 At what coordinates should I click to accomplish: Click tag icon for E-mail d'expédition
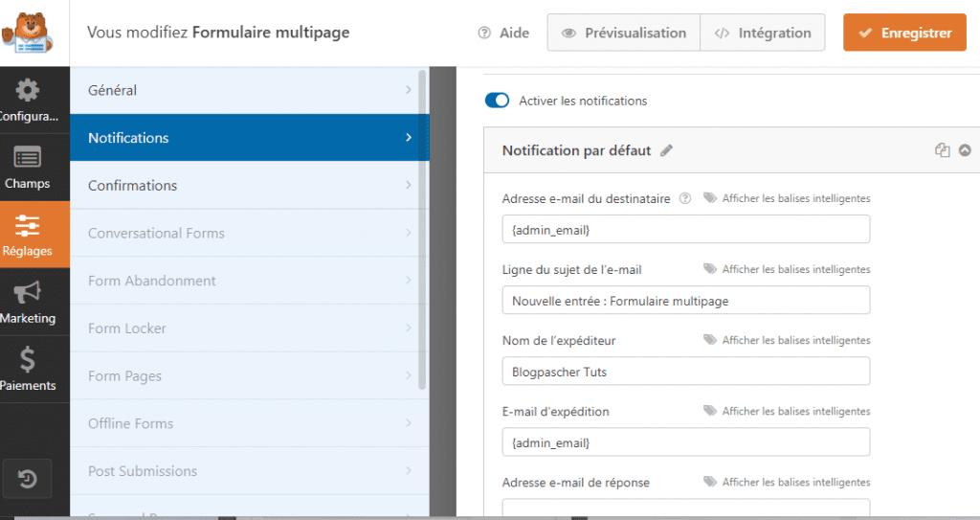[x=710, y=411]
